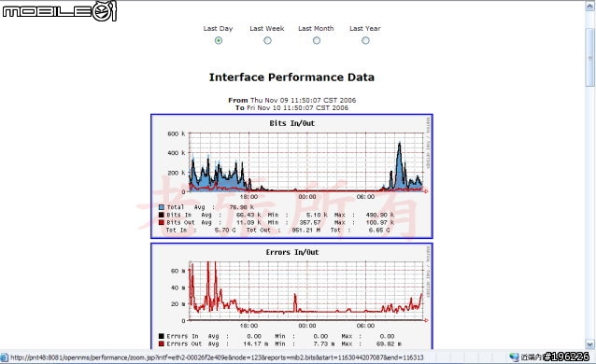This screenshot has height=364, width=596.
Task: Click the page icon in status bar
Action: [x=4, y=357]
